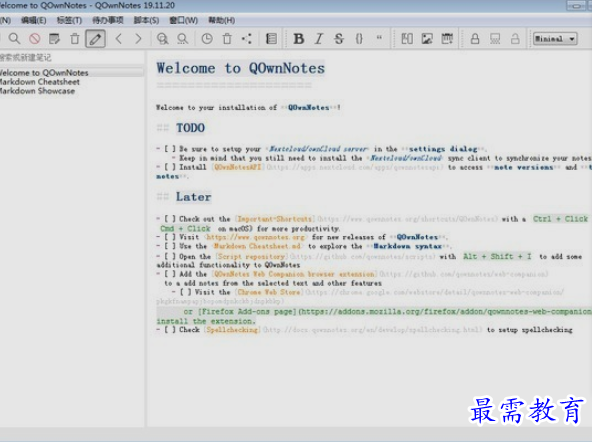This screenshot has width=592, height=442.
Task: Click the trash icon next to edit pencil
Action: tap(75, 39)
